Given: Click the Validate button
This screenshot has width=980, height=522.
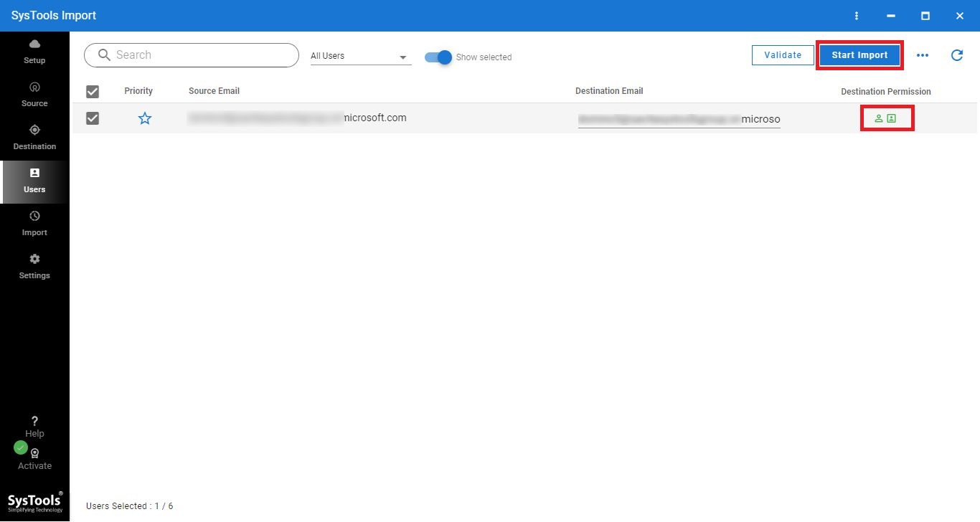Looking at the screenshot, I should tap(783, 55).
